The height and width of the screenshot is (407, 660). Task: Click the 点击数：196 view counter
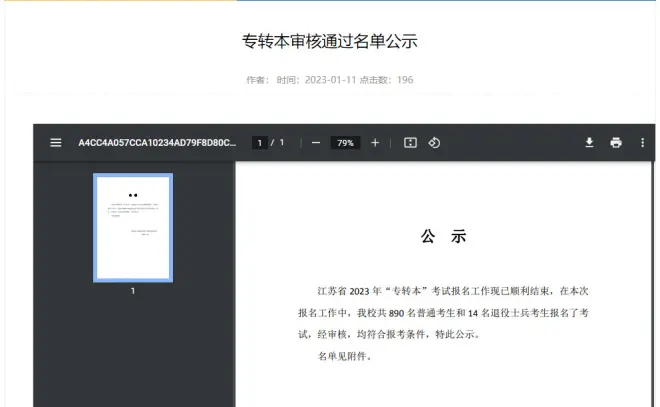(387, 80)
